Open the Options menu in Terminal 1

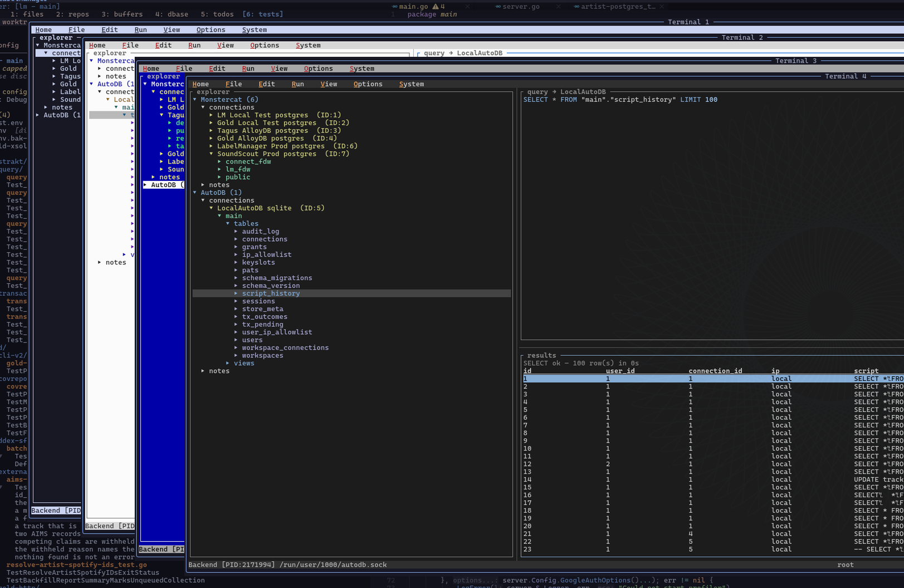pyautogui.click(x=211, y=30)
